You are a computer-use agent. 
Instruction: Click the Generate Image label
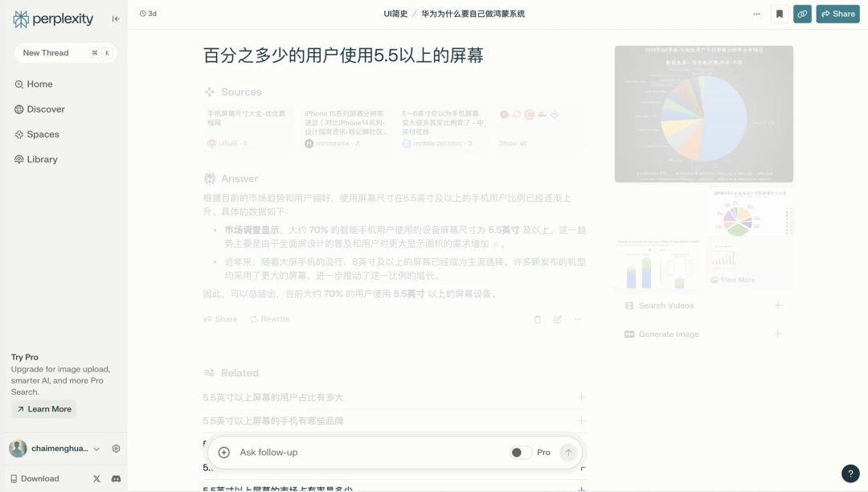point(669,334)
